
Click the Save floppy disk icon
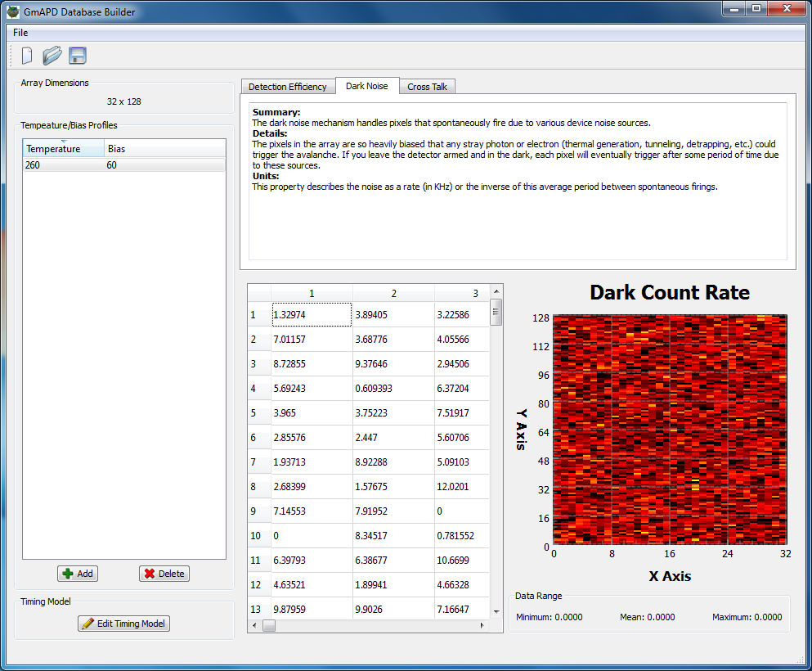(x=78, y=56)
